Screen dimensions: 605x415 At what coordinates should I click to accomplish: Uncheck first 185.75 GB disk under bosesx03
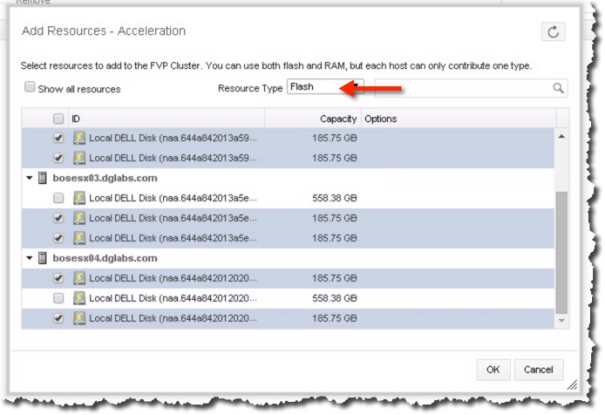click(58, 218)
